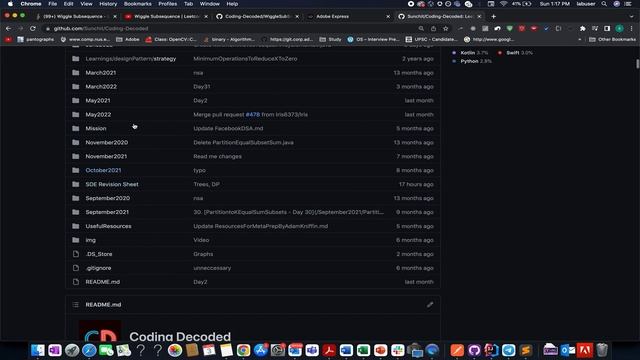Viewport: 640px width, 360px height.
Task: Reload the page
Action: click(33, 29)
